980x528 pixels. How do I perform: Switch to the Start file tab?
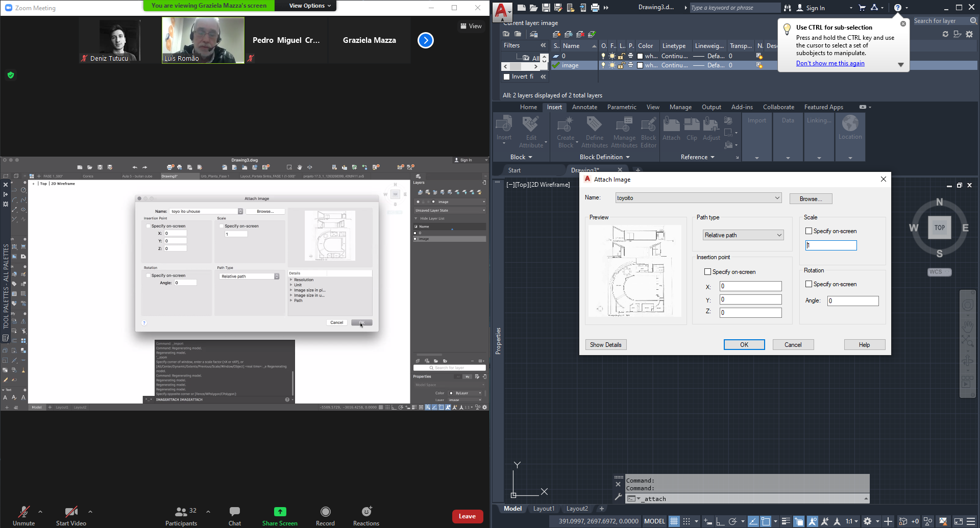(x=514, y=170)
